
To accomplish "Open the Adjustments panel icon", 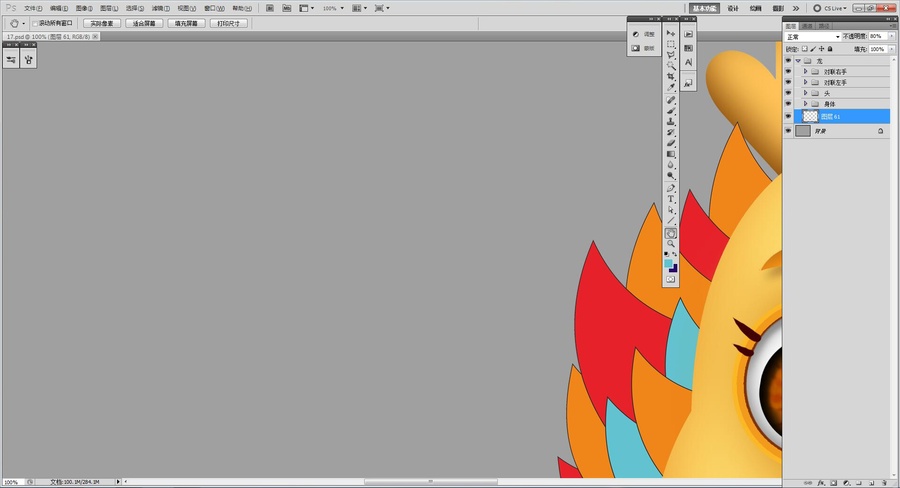I will pos(636,34).
